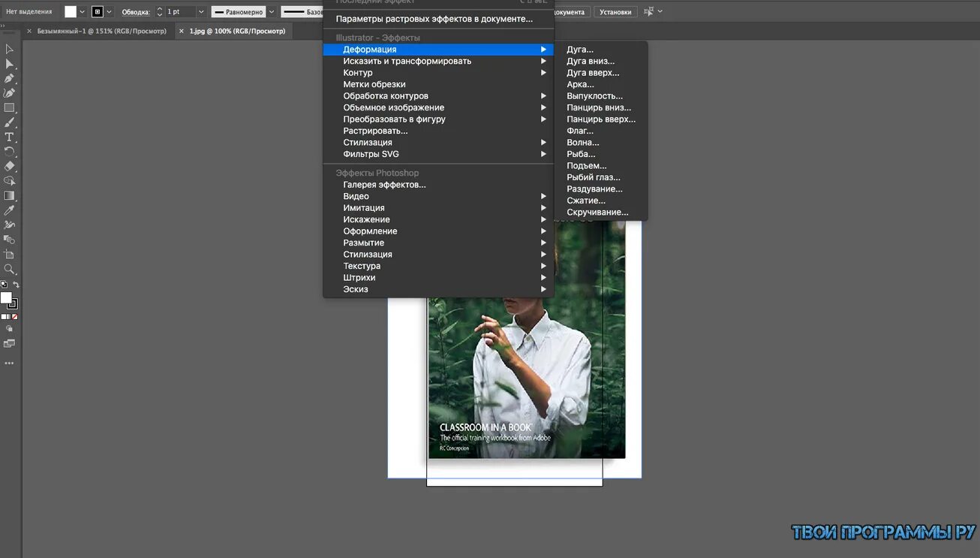Screen dimensions: 980x558
Task: Expand Обработка контуров submenu
Action: coord(438,96)
